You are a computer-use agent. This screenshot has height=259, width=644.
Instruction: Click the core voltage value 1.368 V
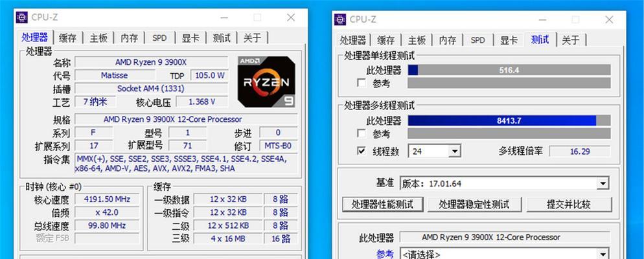click(x=201, y=102)
